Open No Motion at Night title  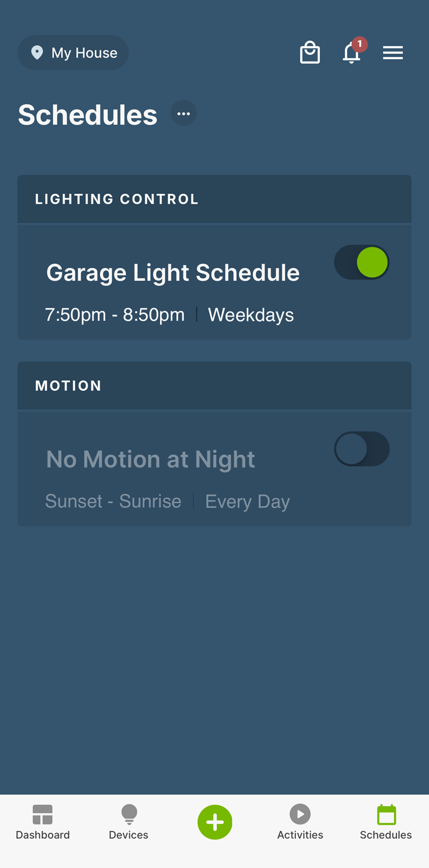(150, 459)
